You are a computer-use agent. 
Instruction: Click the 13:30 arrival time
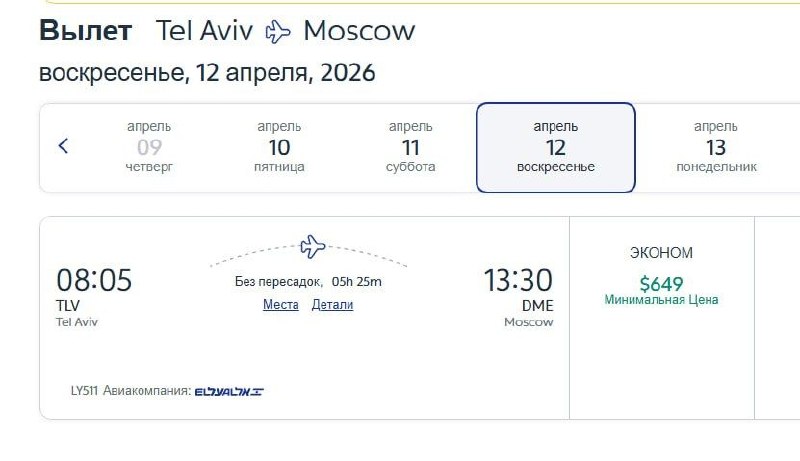518,280
